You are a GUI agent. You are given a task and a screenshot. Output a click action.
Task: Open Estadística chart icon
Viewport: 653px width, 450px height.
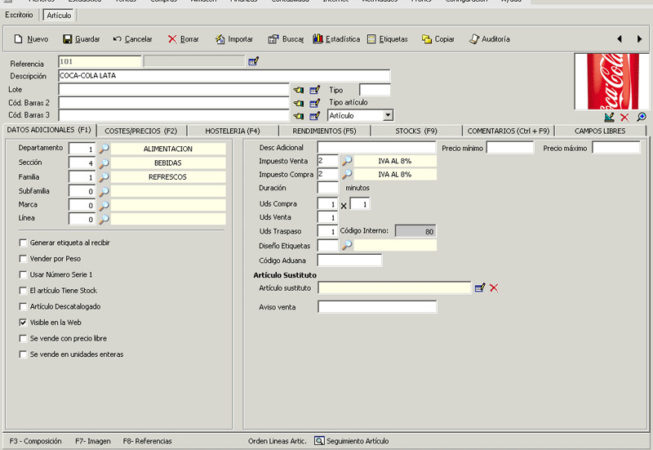click(318, 39)
